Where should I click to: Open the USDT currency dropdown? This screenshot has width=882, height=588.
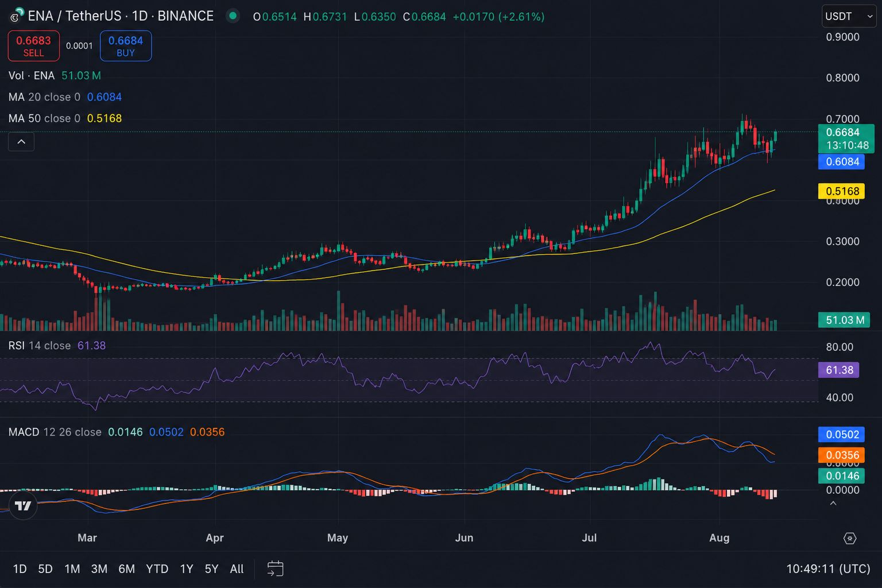point(849,16)
